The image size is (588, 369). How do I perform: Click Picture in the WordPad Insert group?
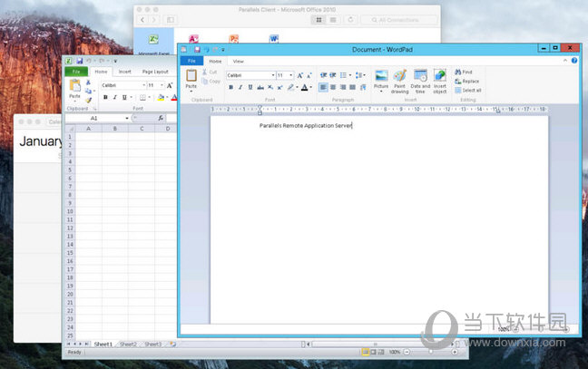[x=381, y=80]
